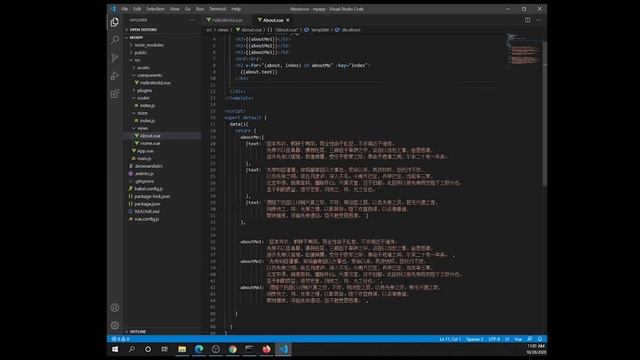The image size is (640, 360).
Task: Open the Accounts icon in activity bar
Action: click(115, 308)
